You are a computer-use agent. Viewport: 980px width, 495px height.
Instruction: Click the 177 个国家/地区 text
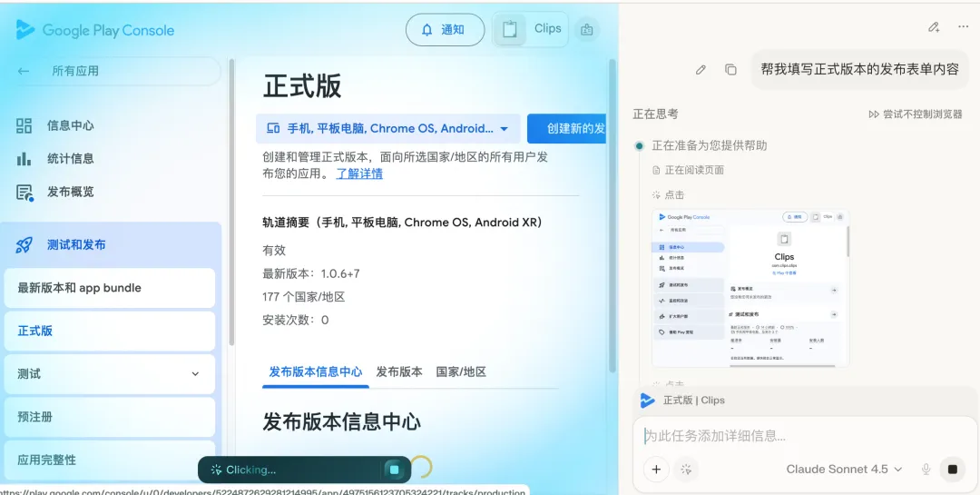pyautogui.click(x=304, y=297)
